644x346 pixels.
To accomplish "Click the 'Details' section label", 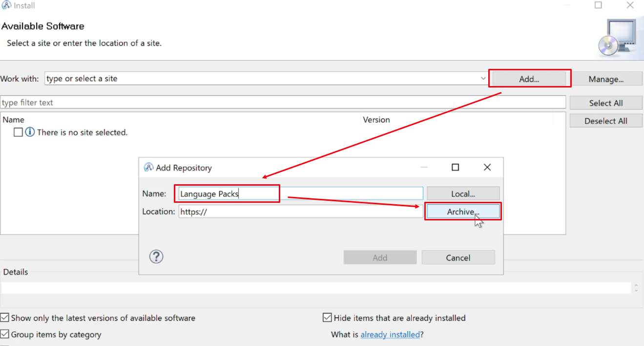I will point(16,272).
